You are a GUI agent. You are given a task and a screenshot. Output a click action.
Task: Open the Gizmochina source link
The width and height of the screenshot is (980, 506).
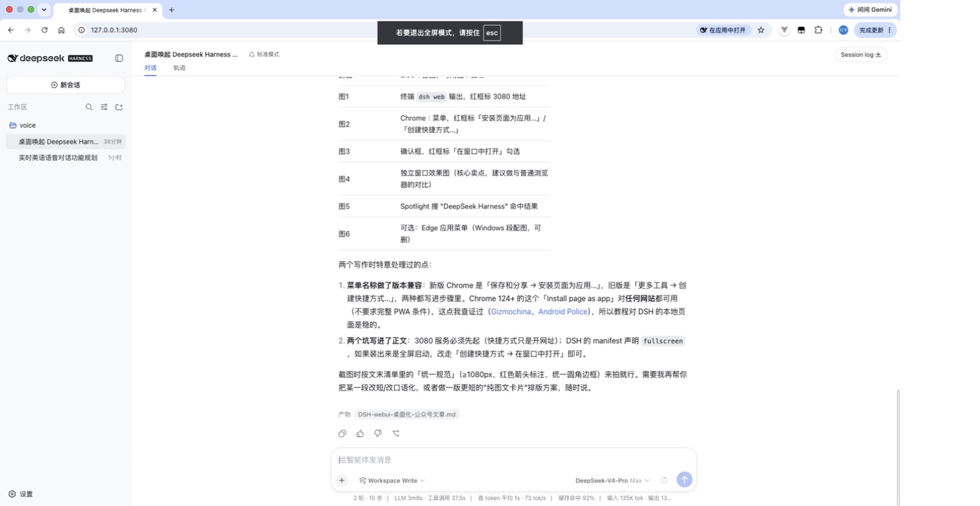(511, 312)
